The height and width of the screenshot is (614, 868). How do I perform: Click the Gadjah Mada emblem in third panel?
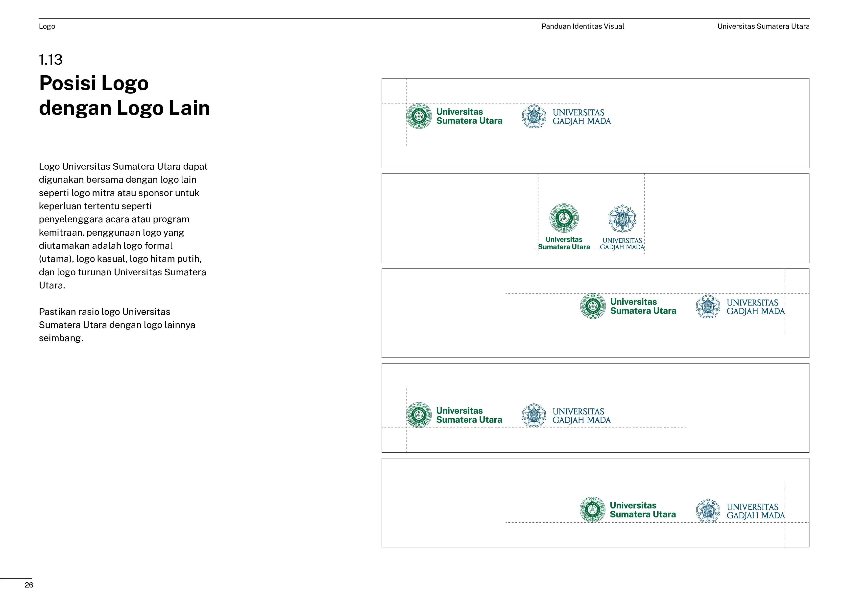pyautogui.click(x=708, y=307)
